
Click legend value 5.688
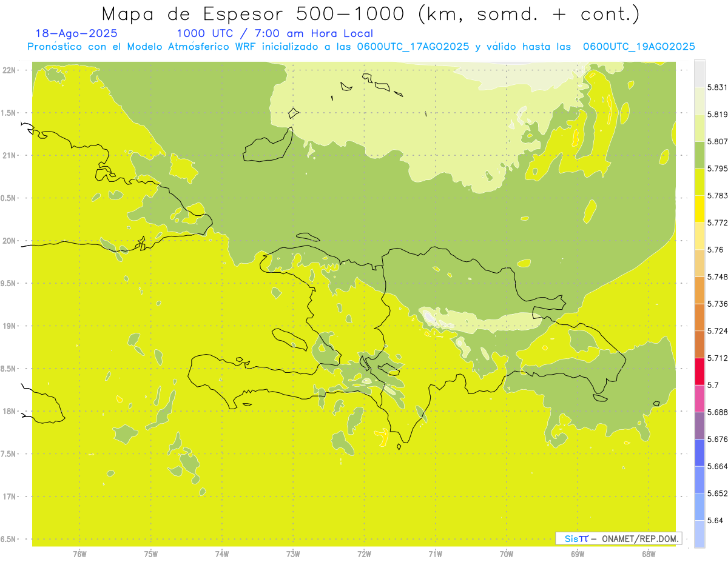point(718,412)
